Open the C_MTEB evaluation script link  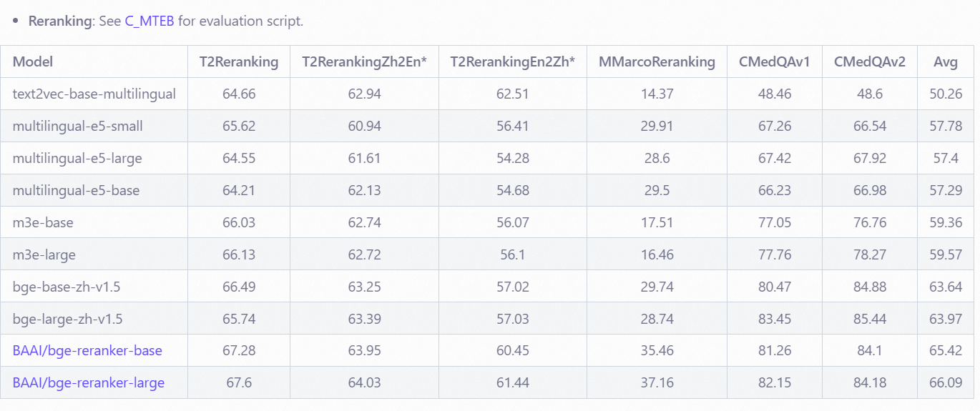[149, 21]
